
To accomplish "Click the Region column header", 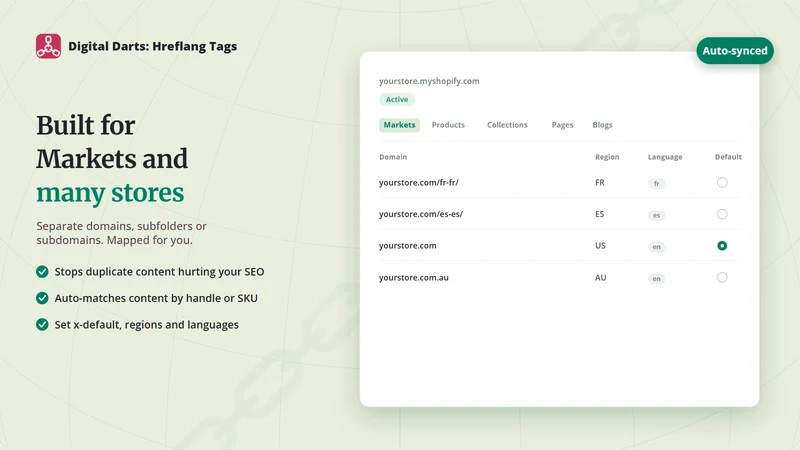I will click(x=607, y=157).
